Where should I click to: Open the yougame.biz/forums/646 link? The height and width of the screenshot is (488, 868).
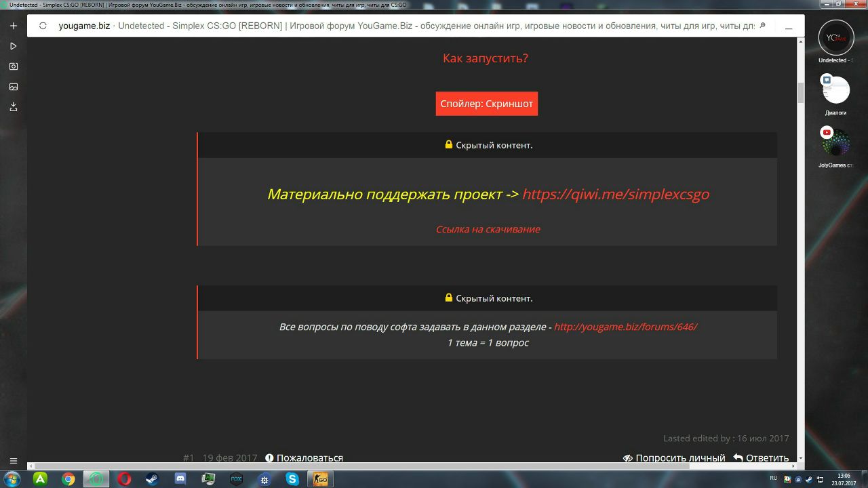tap(625, 327)
